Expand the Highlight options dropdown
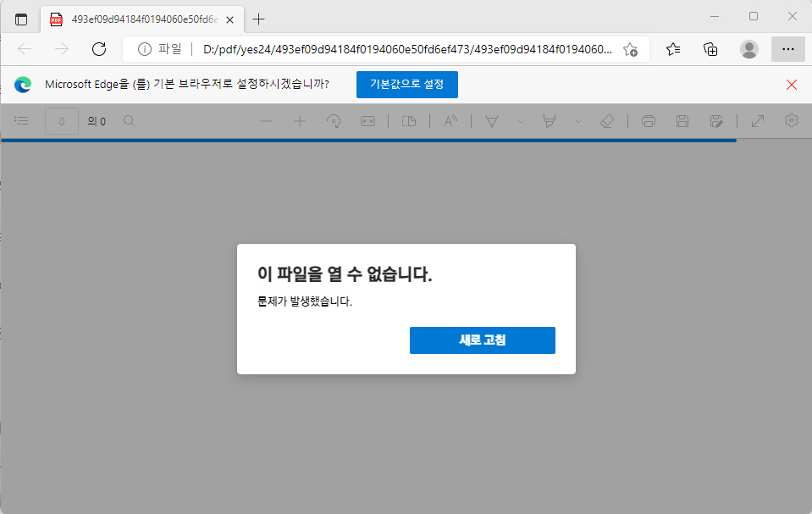 pyautogui.click(x=578, y=122)
